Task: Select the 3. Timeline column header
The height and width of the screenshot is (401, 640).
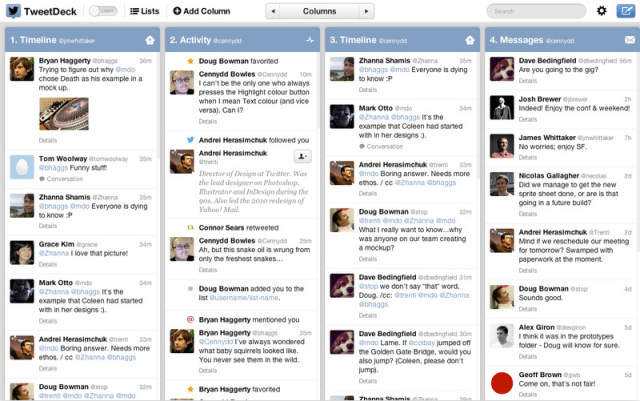Action: (x=401, y=40)
